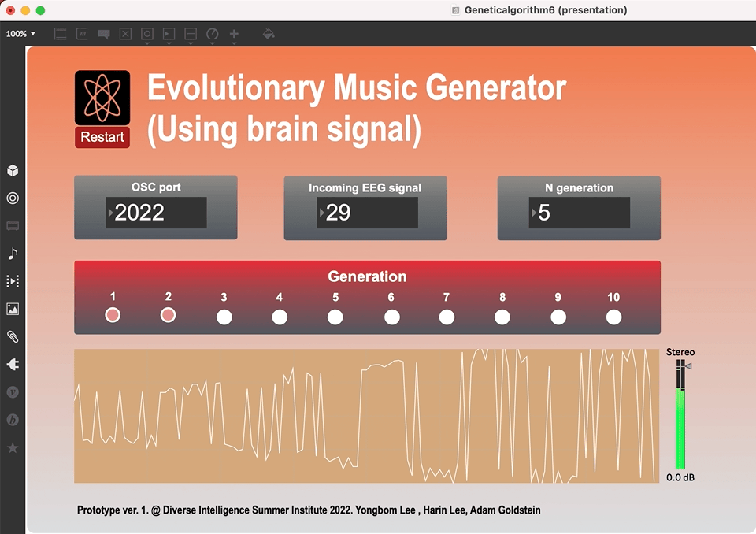Select Generation 5 radio button

coord(335,317)
